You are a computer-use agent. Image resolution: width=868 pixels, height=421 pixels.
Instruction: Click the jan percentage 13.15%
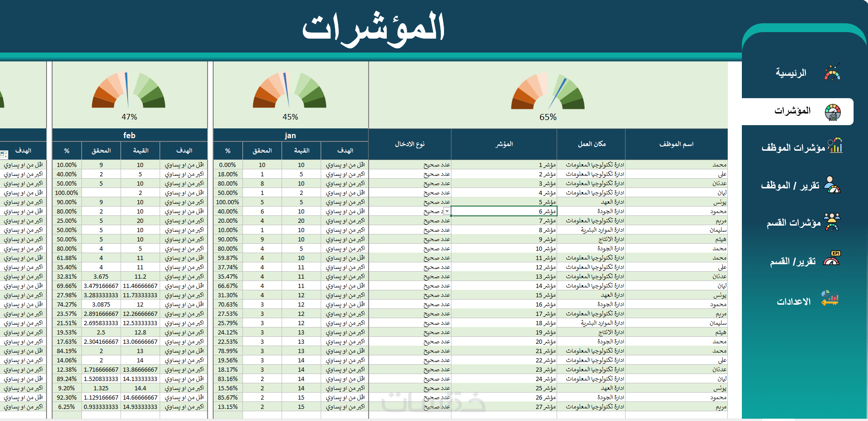tap(228, 407)
